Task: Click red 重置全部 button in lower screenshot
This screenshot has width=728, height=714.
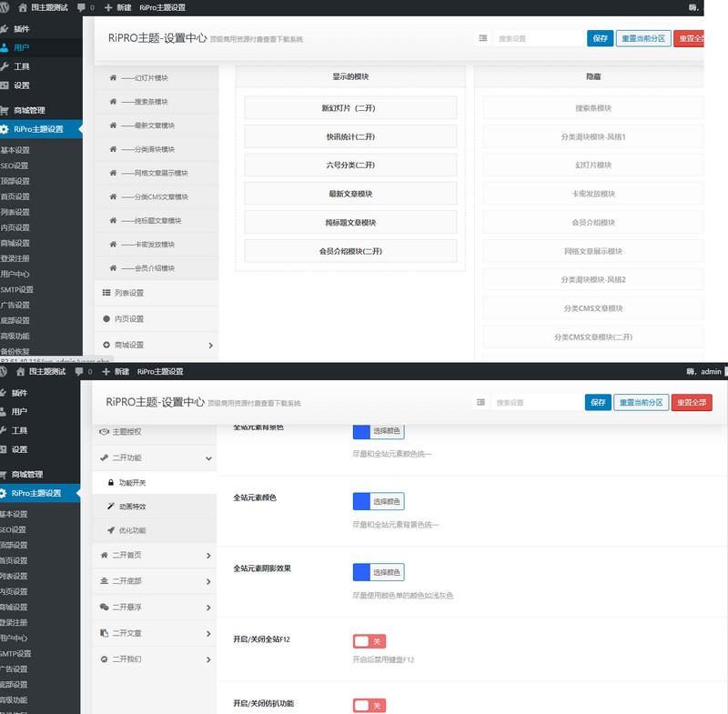Action: point(692,402)
